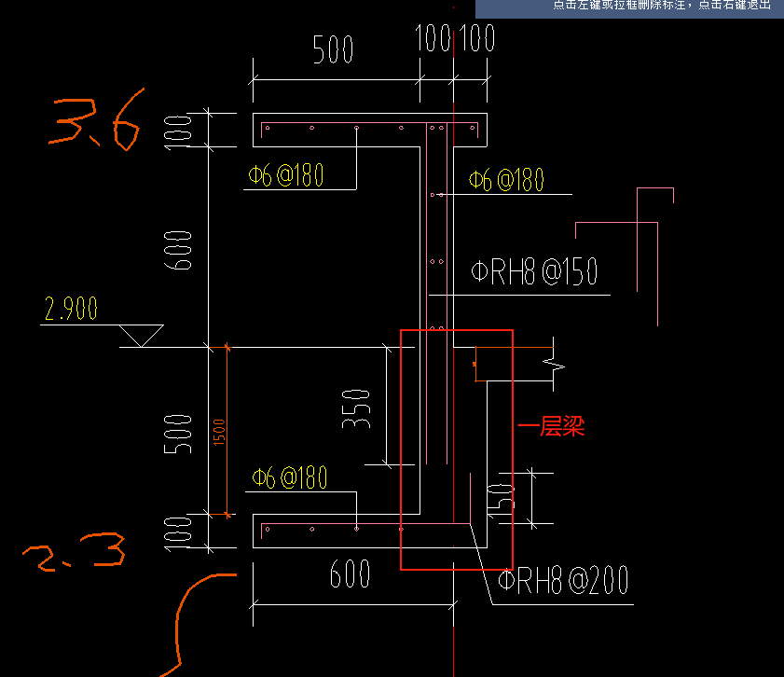Click the ΦRH8@200 rebar annotation

pyautogui.click(x=563, y=580)
